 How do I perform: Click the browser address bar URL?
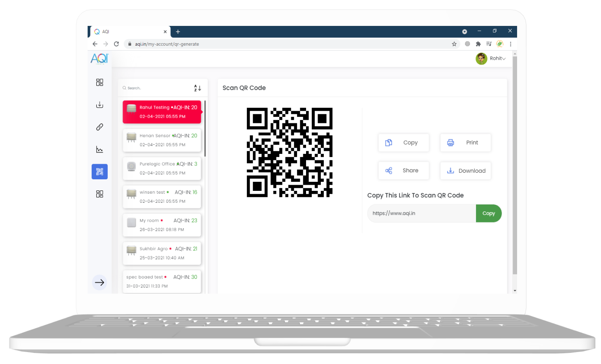click(167, 44)
